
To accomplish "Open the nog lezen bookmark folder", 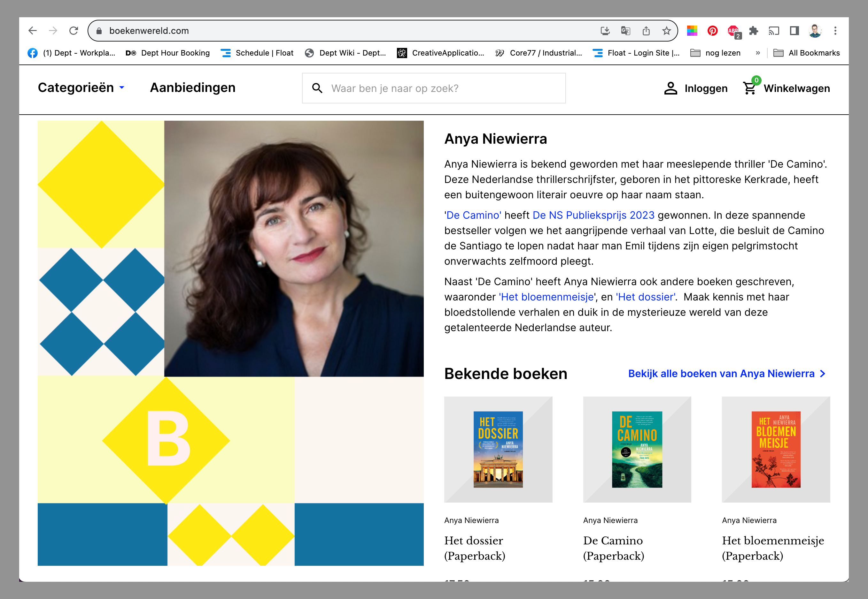I will 716,53.
